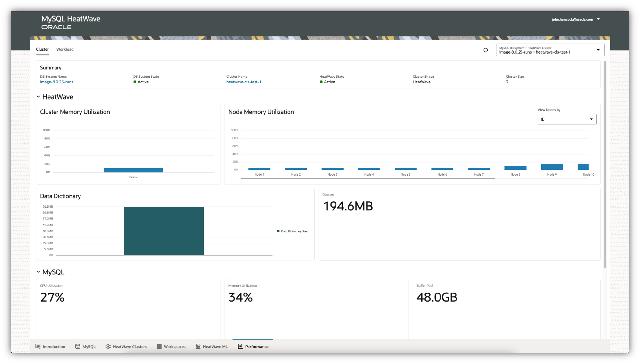Switch to the Workload tab
This screenshot has width=640, height=364.
coord(65,49)
